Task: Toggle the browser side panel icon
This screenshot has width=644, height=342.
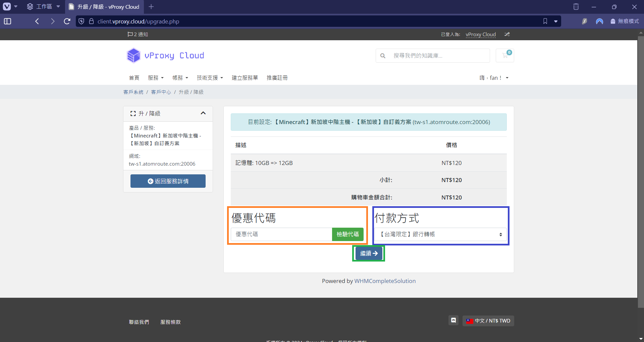Action: pyautogui.click(x=7, y=21)
